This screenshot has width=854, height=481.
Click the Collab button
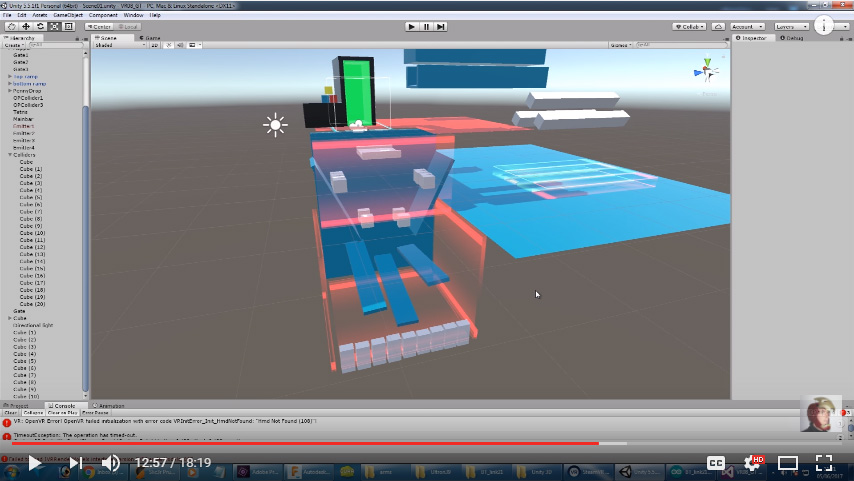click(x=688, y=26)
